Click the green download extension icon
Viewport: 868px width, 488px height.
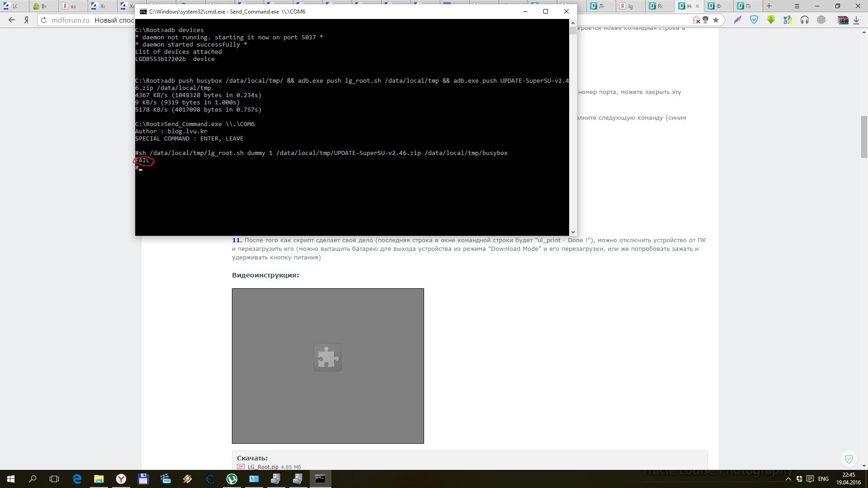click(x=771, y=20)
